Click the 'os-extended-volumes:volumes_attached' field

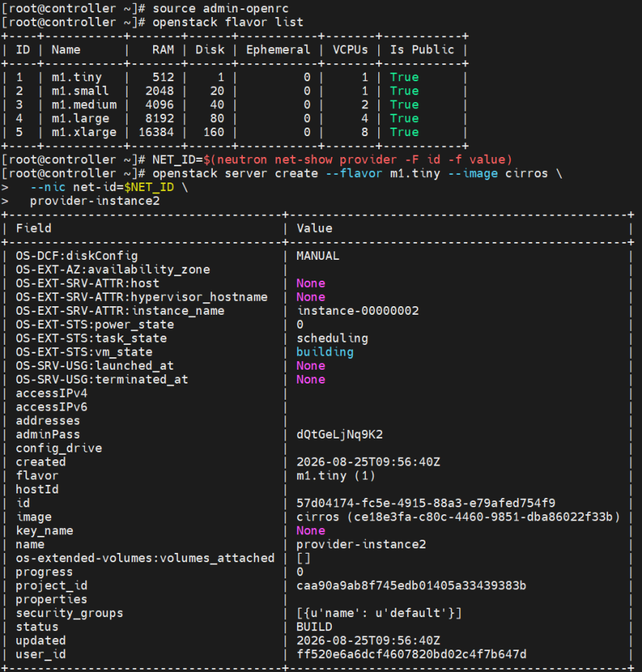(145, 558)
